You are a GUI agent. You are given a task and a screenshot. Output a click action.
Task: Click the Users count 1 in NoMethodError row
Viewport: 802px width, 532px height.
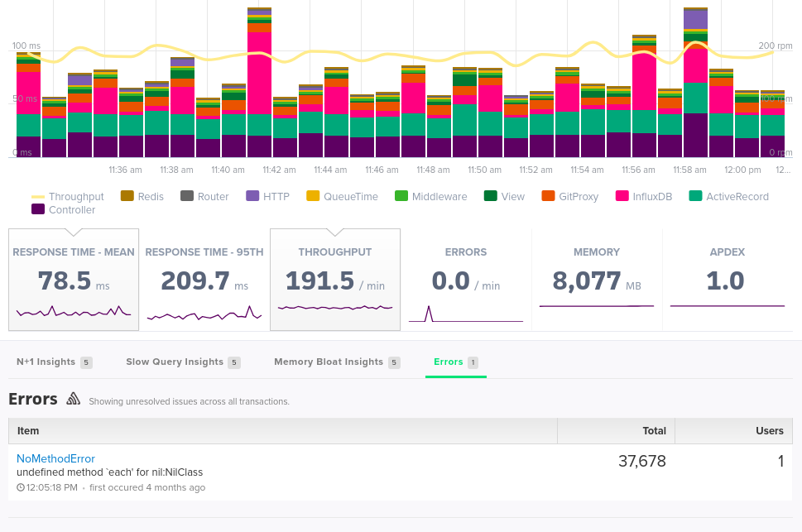point(780,461)
